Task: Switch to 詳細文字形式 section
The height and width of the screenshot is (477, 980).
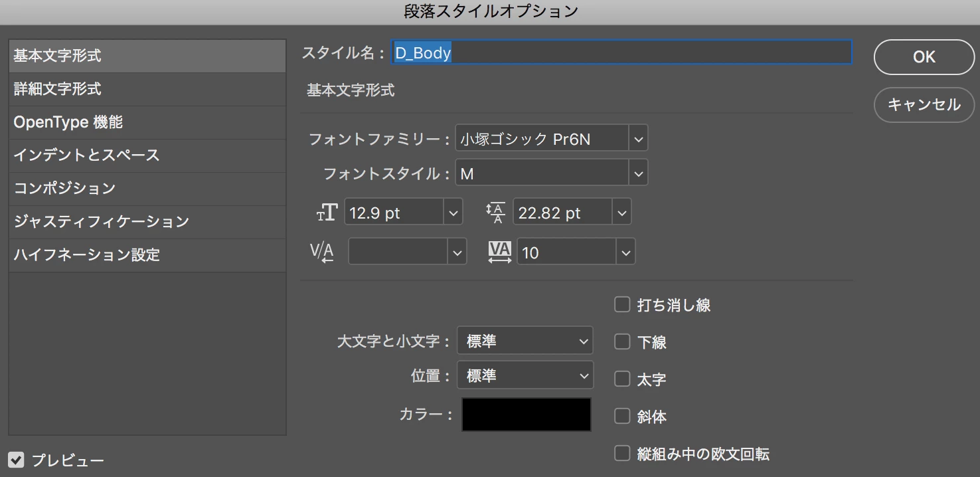Action: tap(147, 89)
